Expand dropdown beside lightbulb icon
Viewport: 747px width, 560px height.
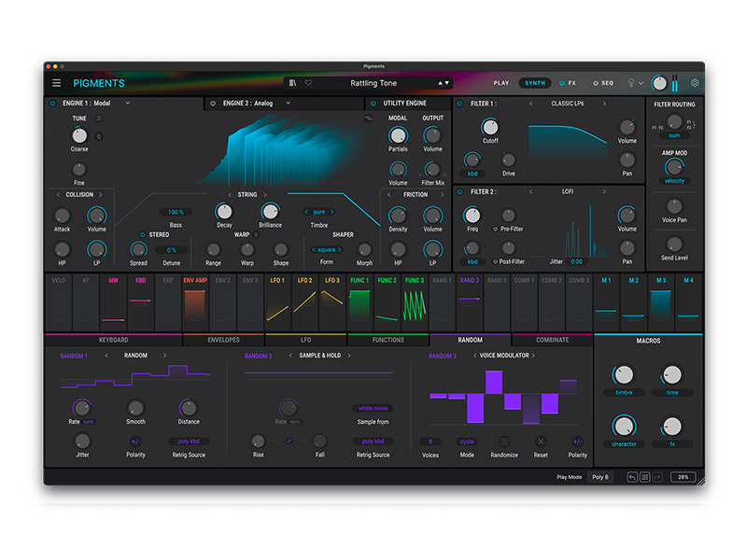point(641,83)
